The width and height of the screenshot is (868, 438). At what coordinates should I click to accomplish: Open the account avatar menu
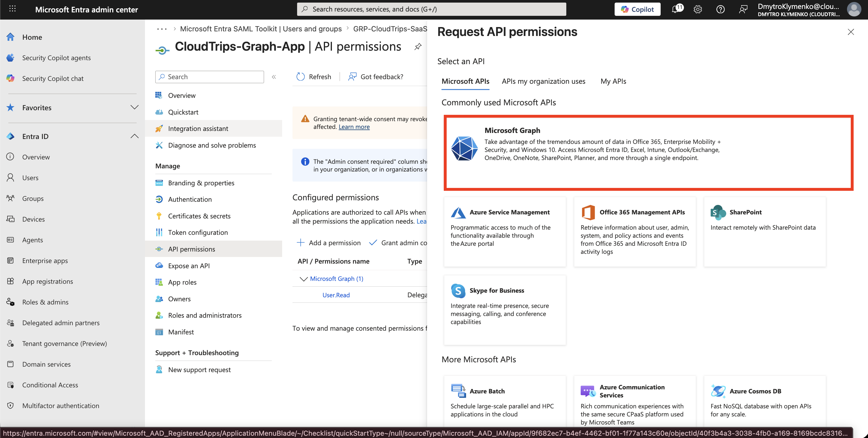[x=854, y=9]
